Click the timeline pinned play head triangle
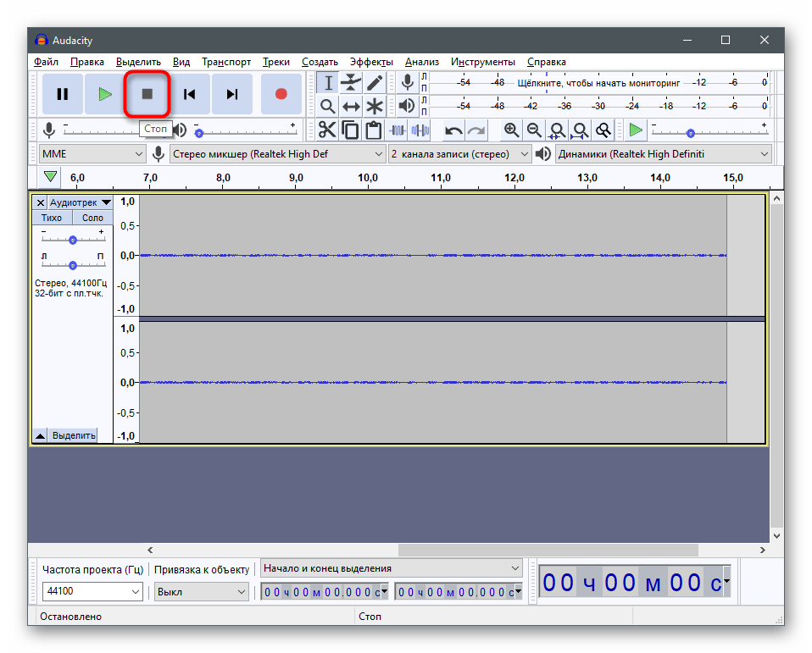Image resolution: width=812 pixels, height=653 pixels. 50,177
